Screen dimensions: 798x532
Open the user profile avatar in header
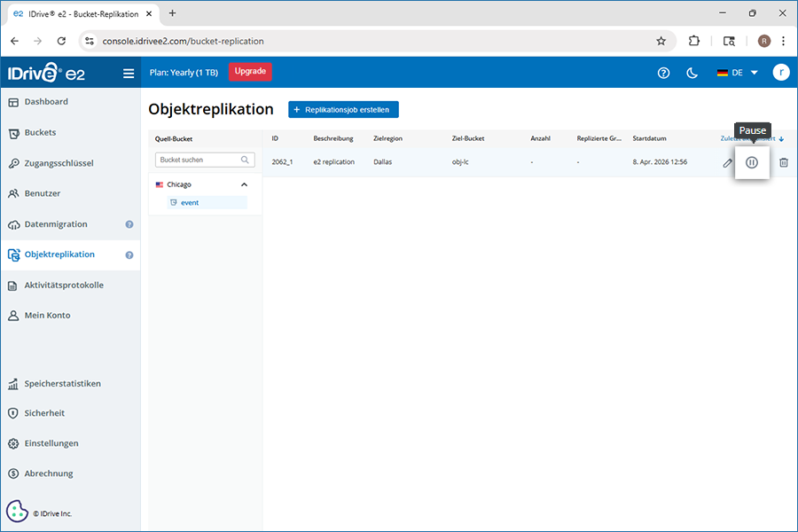(x=780, y=73)
